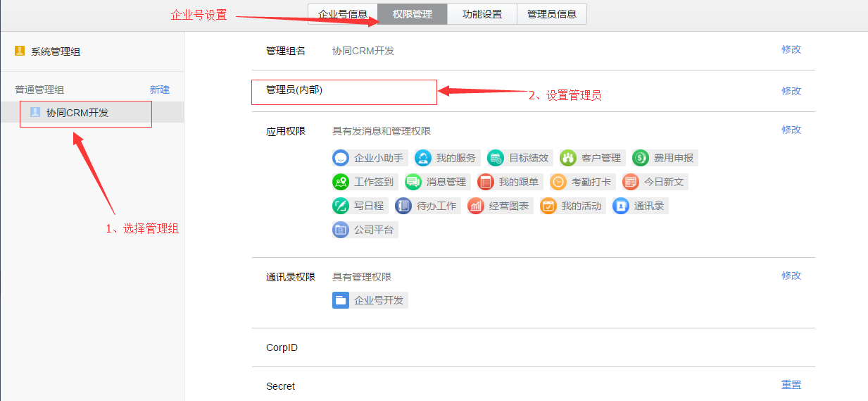The image size is (868, 401).
Task: Select the 我的服务 app icon
Action: [x=423, y=158]
